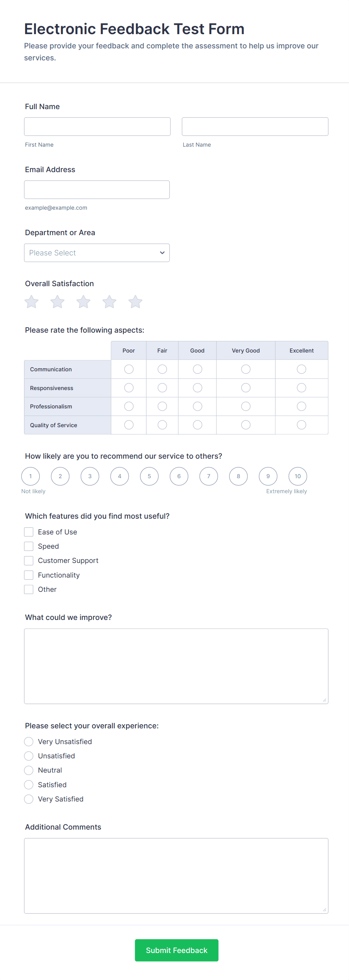This screenshot has width=349, height=980.
Task: Focus the First Name input field
Action: tap(98, 127)
